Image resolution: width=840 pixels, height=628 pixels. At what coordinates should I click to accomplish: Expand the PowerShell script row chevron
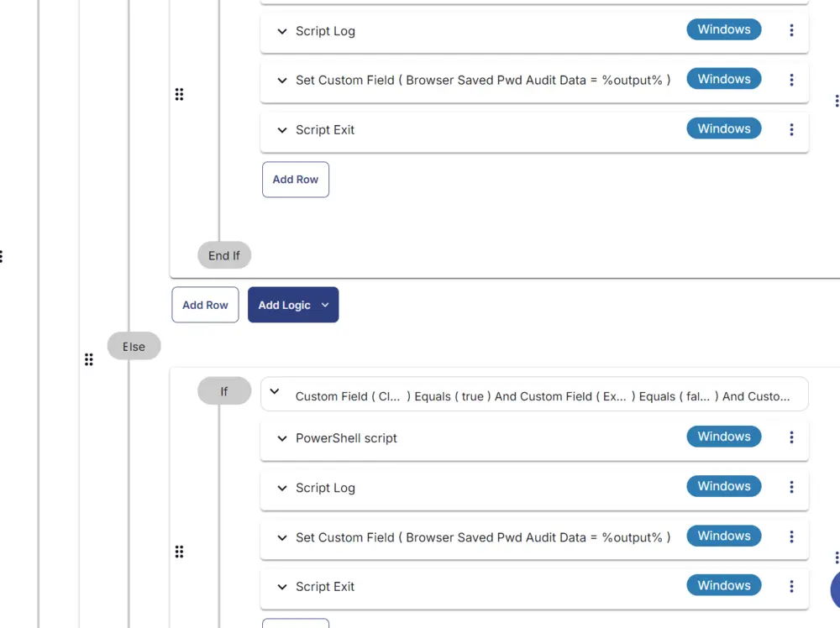281,439
